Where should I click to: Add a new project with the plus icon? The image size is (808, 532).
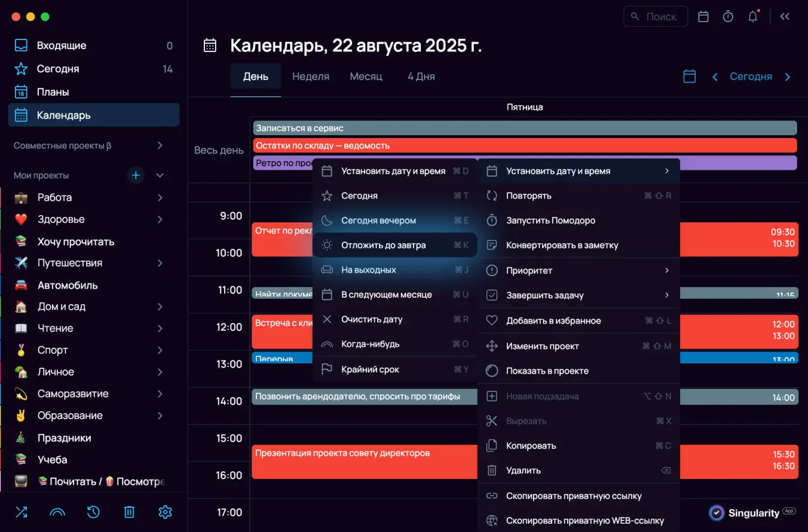pyautogui.click(x=136, y=175)
